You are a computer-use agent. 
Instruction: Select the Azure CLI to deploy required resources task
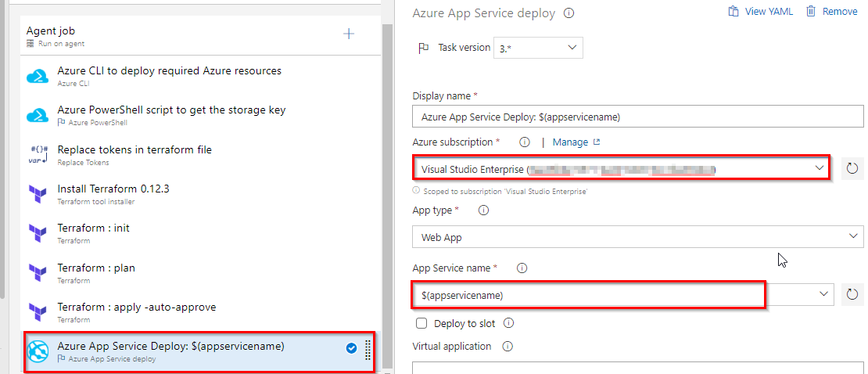(200, 77)
